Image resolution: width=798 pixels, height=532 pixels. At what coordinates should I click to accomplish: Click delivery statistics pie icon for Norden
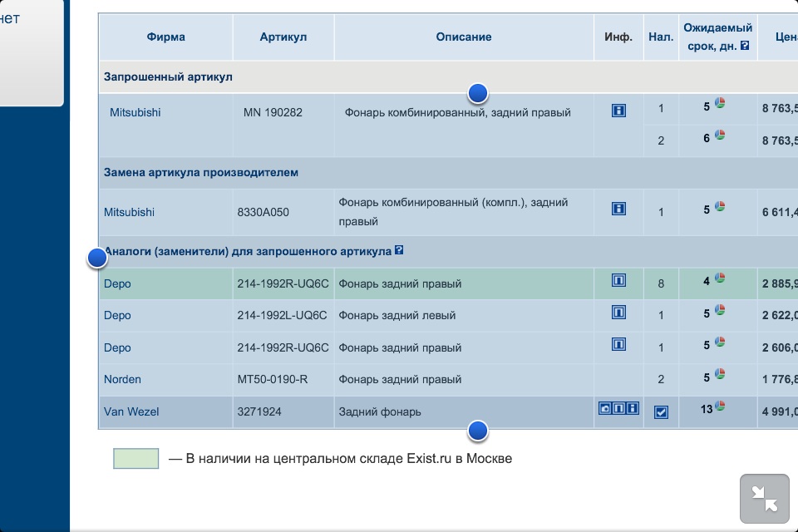coord(720,375)
